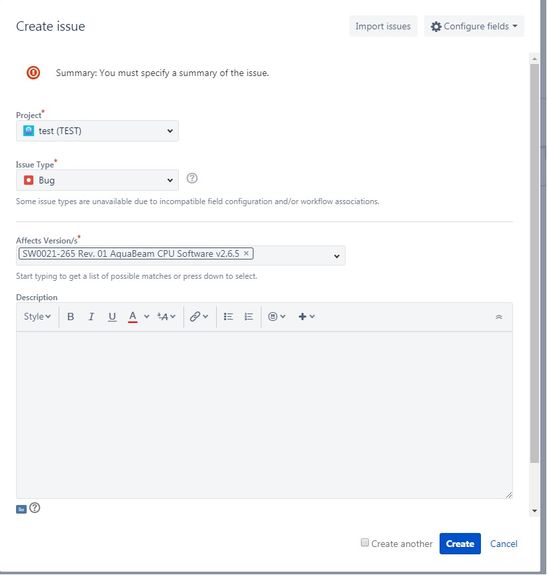Toggle italic formatting in Description toolbar
The width and height of the screenshot is (547, 575).
coord(91,316)
